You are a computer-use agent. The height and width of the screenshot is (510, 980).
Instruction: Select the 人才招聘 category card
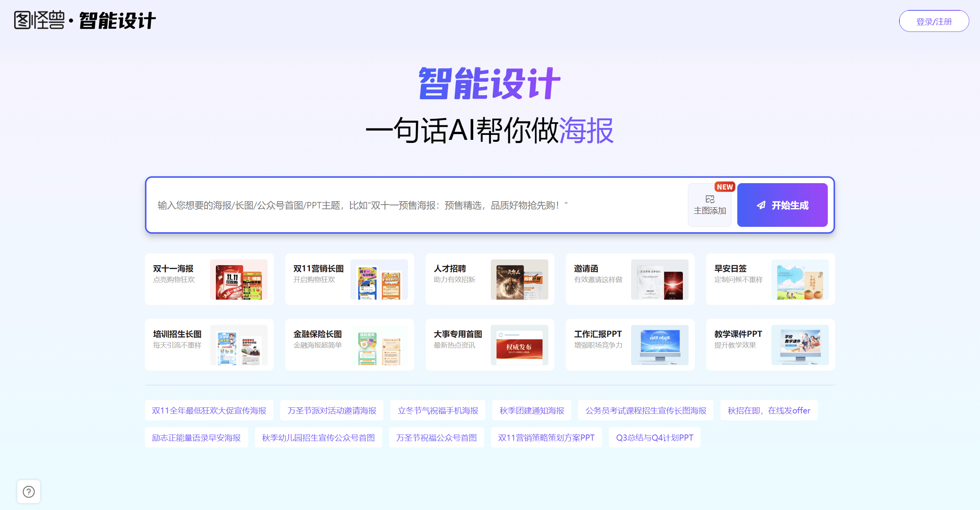coord(490,279)
